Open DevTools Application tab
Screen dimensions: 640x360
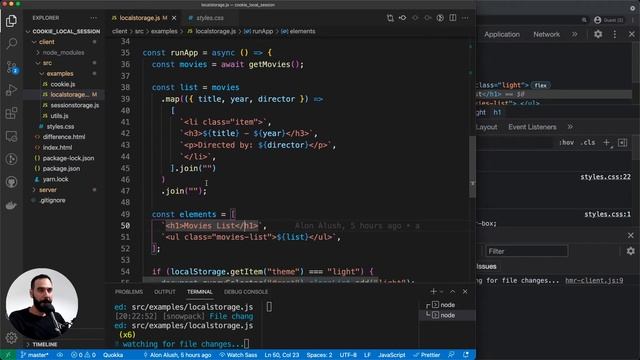pos(502,34)
